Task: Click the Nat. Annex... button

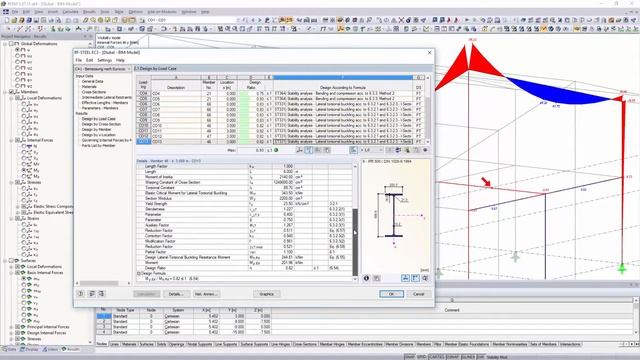Action: coord(206,294)
